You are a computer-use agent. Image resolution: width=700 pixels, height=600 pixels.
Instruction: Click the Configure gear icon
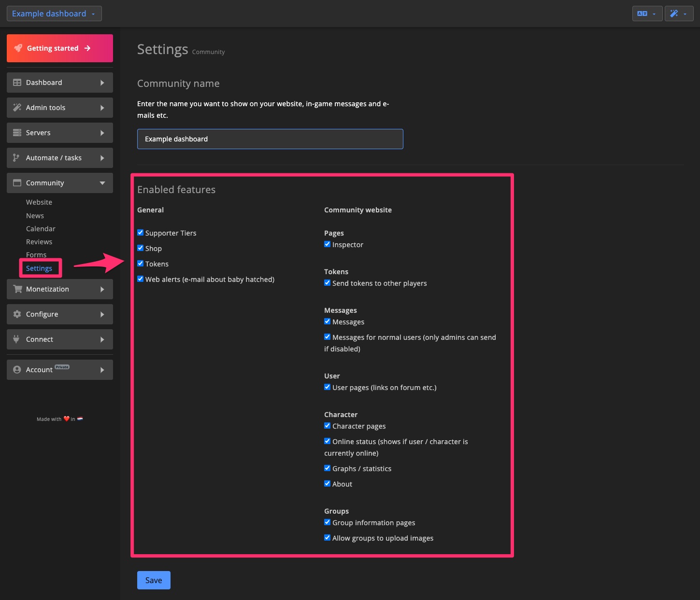[x=16, y=314]
